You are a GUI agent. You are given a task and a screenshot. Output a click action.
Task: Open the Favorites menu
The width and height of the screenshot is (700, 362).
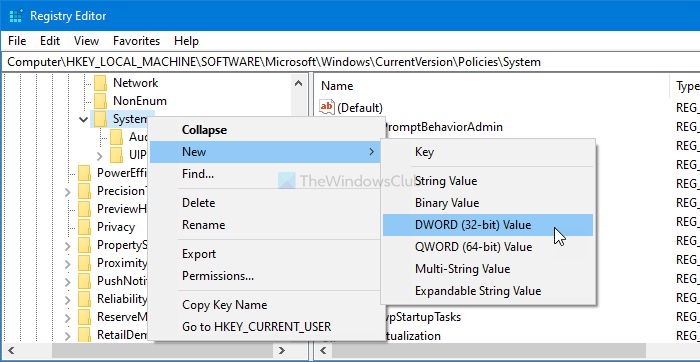pos(136,41)
